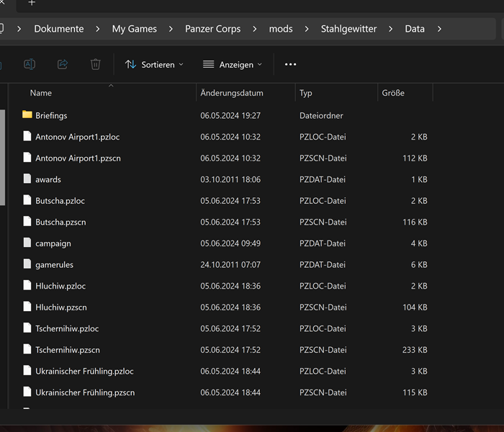Viewport: 504px width, 432px height.
Task: Open a new tab with plus button
Action: (x=32, y=3)
